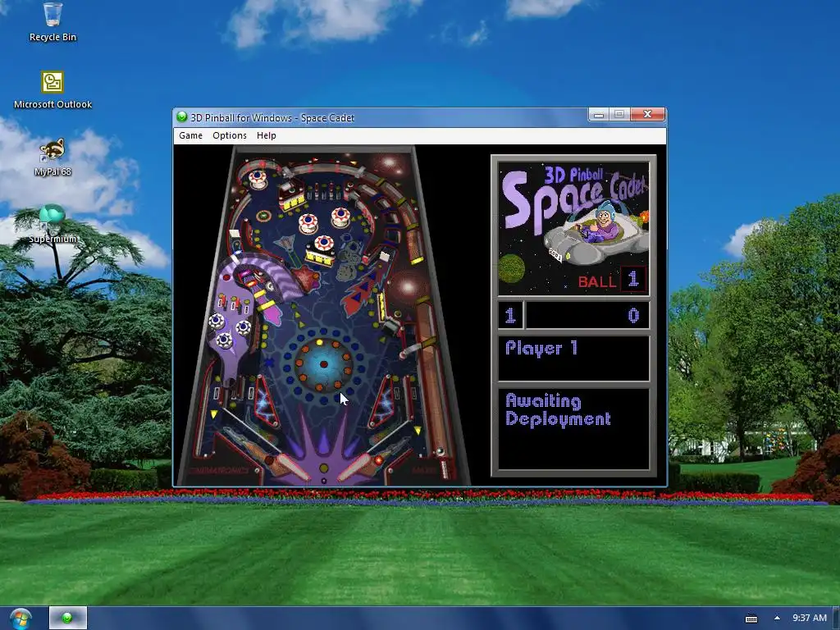Click the 9:37 AM taskbar clock
The height and width of the screenshot is (630, 840).
coord(810,618)
